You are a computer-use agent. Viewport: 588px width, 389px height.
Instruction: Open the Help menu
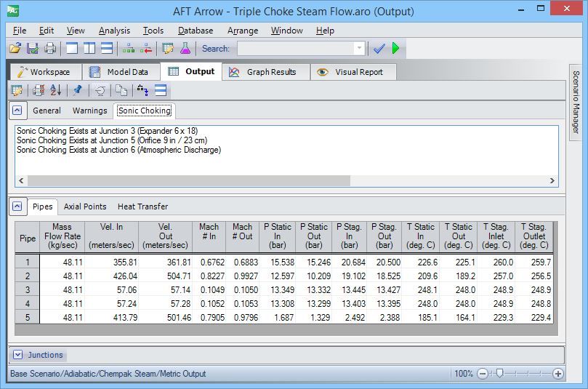pyautogui.click(x=325, y=31)
